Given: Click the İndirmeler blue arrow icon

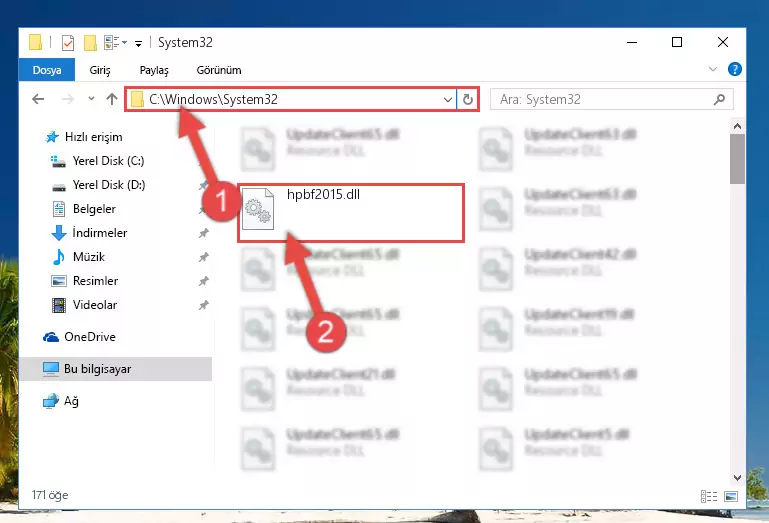Looking at the screenshot, I should [59, 233].
